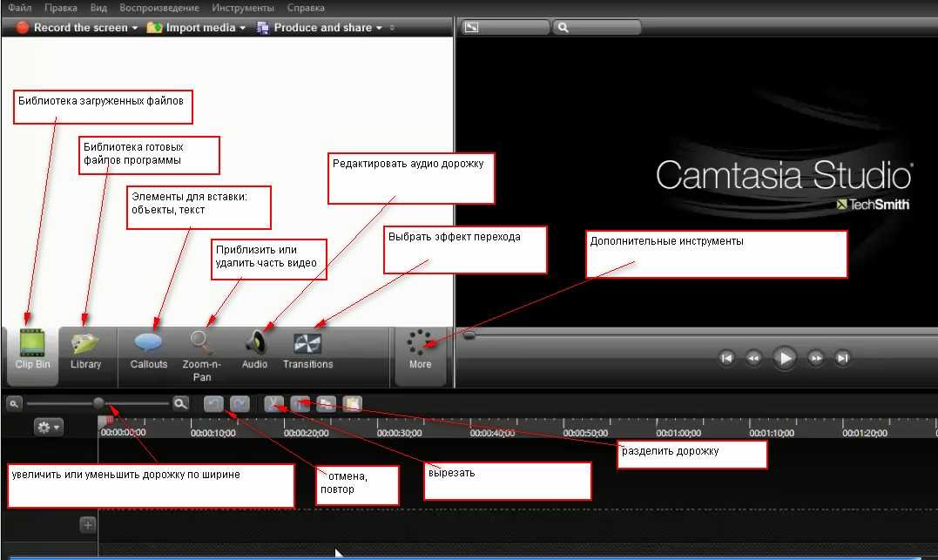Expand the Record the screen dropdown arrow

click(135, 28)
